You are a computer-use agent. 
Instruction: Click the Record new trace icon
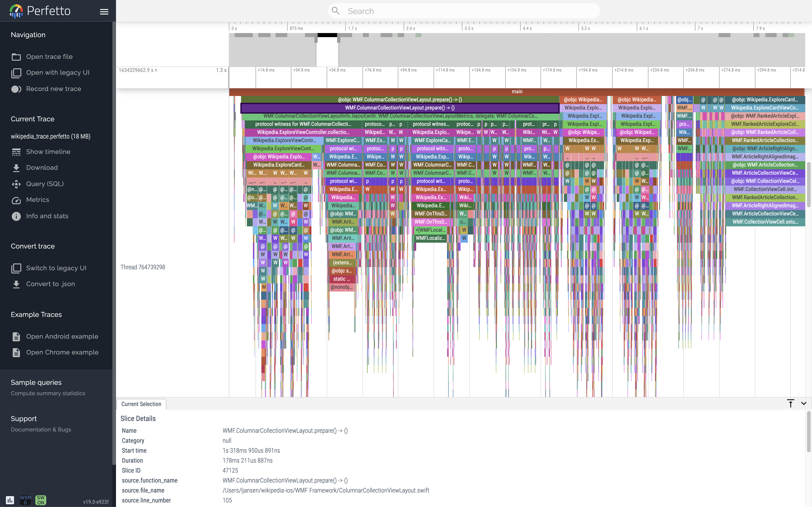[16, 89]
